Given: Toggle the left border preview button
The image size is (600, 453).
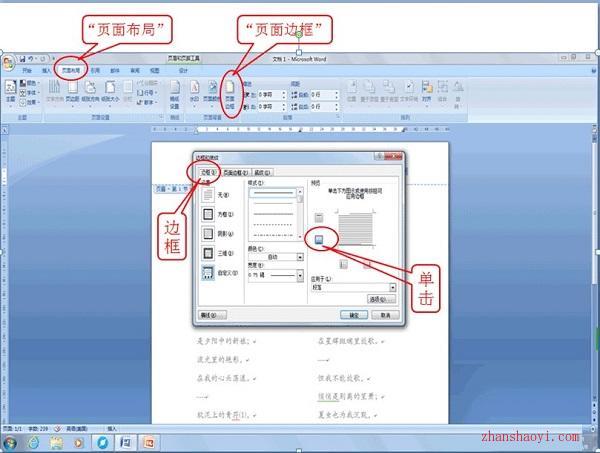Looking at the screenshot, I should coord(344,264).
